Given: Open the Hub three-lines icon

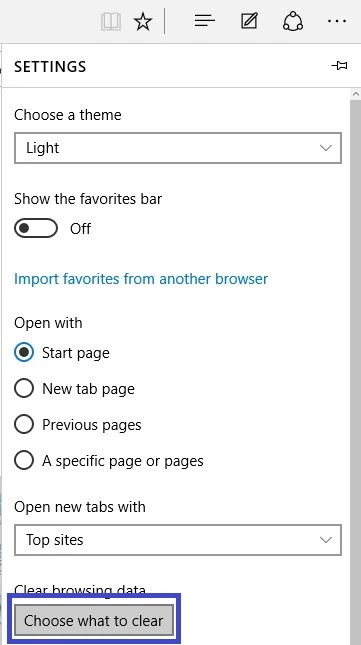Looking at the screenshot, I should click(205, 21).
